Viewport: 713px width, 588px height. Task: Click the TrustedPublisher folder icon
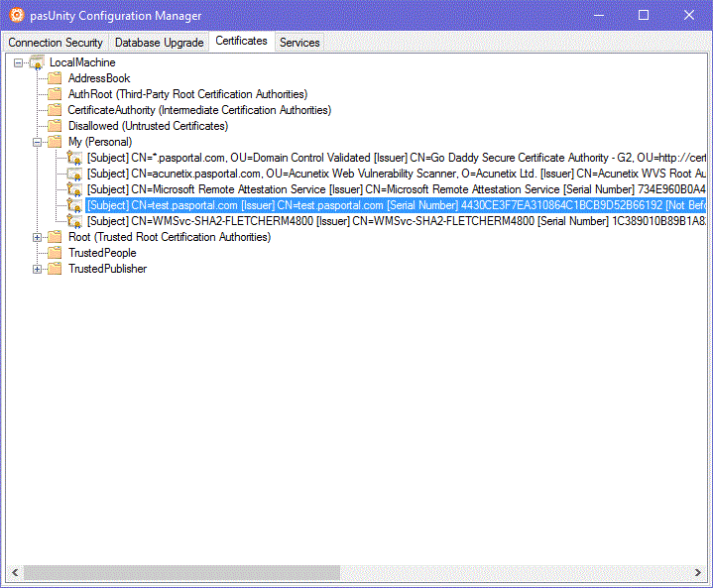[55, 269]
